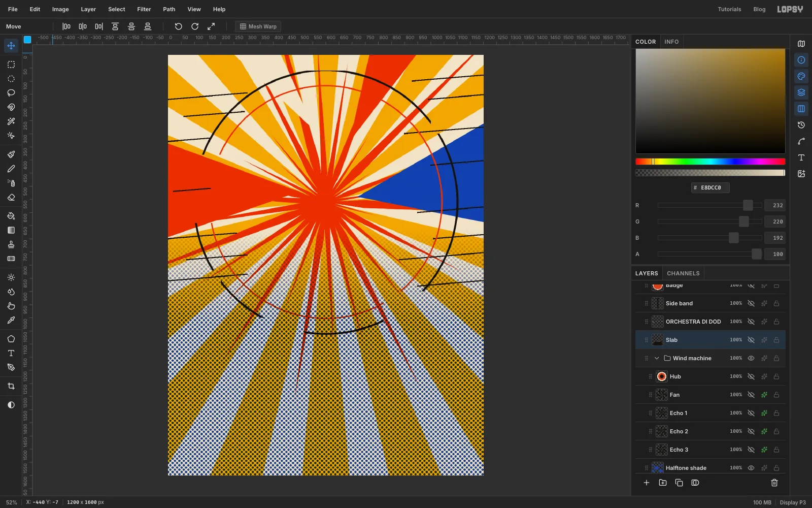The height and width of the screenshot is (508, 812).
Task: Click the redo rotate icon in toolbar
Action: tap(195, 26)
